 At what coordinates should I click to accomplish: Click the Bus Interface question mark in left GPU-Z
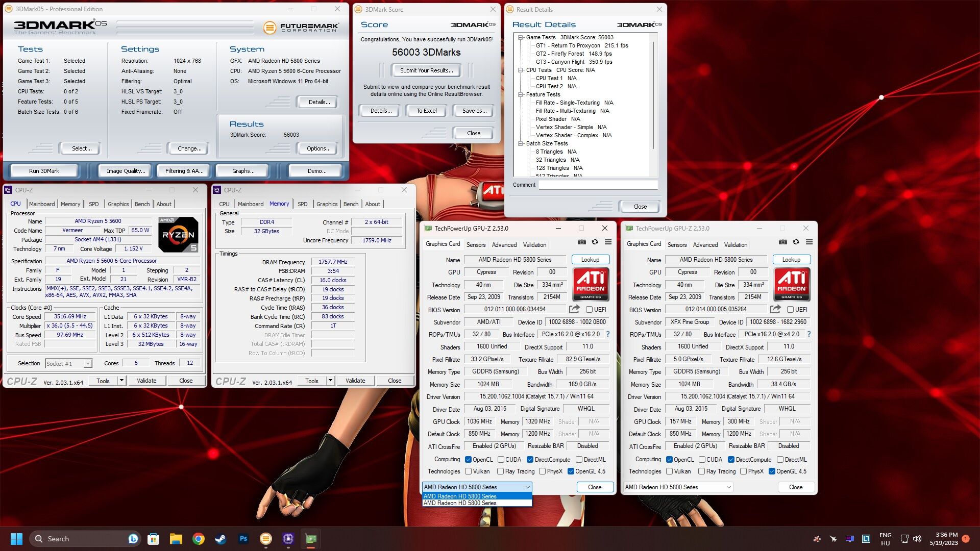click(x=607, y=334)
